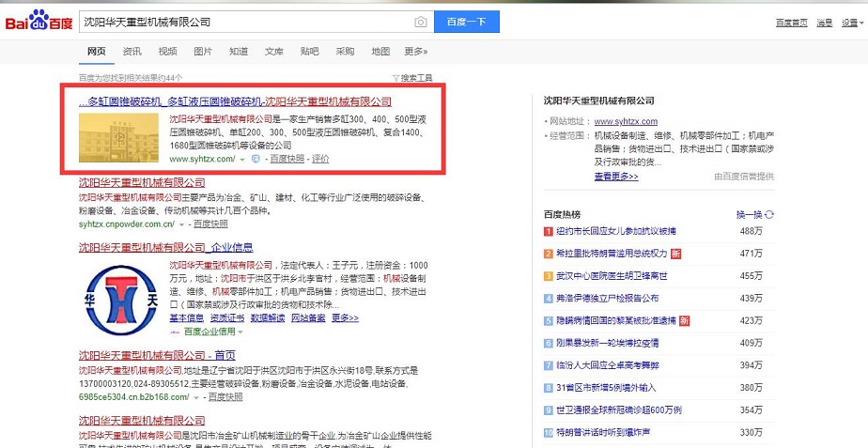Screen dimensions: 868x448
Task: Switch to the 贴吧 tab
Action: (309, 52)
